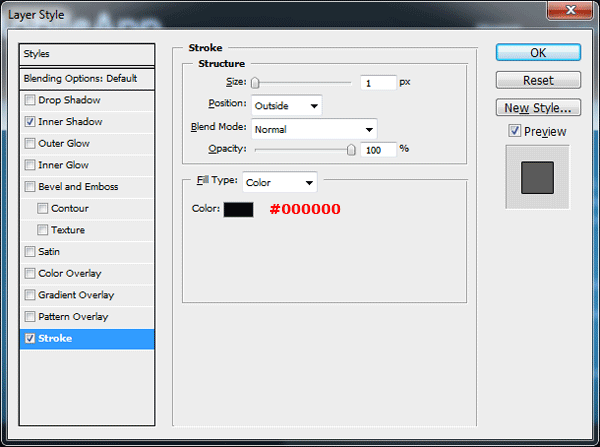Enable the Inner Glow checkbox
Image resolution: width=600 pixels, height=447 pixels.
(30, 165)
